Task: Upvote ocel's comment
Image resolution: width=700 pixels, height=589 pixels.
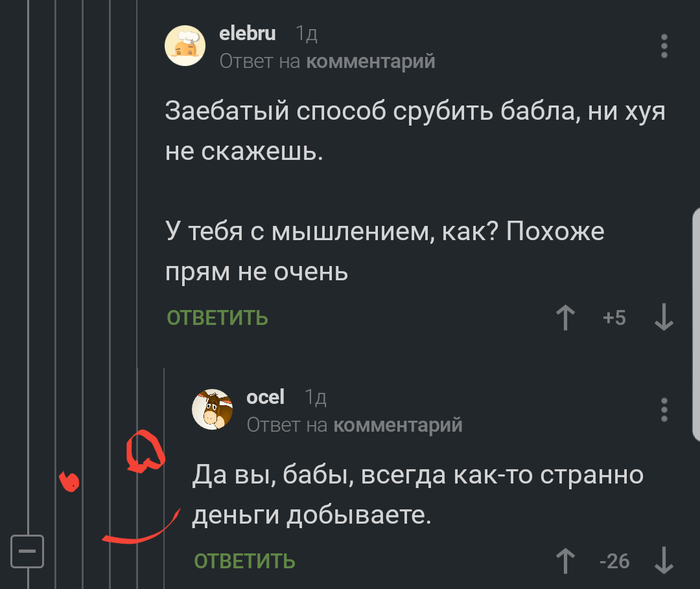Action: click(x=565, y=561)
